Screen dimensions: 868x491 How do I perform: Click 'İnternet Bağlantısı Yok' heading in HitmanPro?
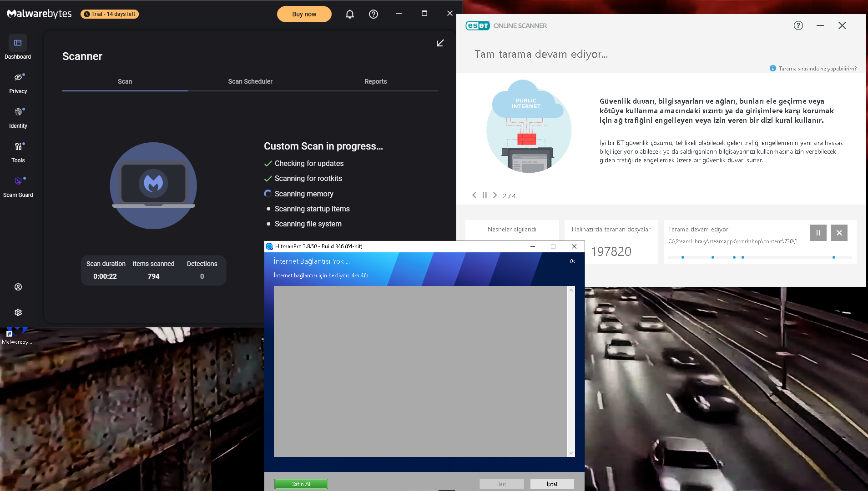(311, 261)
